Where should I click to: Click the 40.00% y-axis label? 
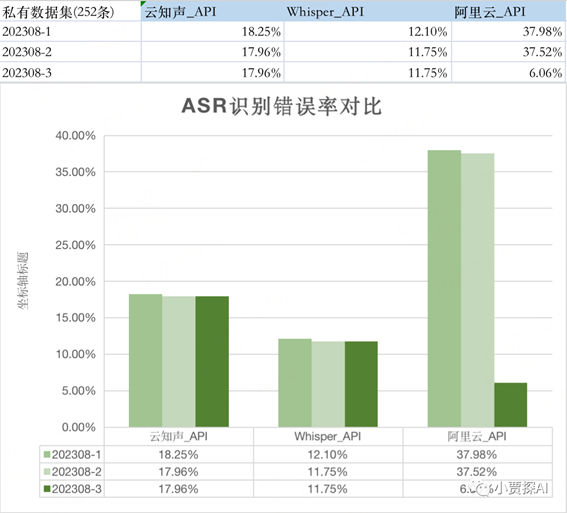point(75,136)
